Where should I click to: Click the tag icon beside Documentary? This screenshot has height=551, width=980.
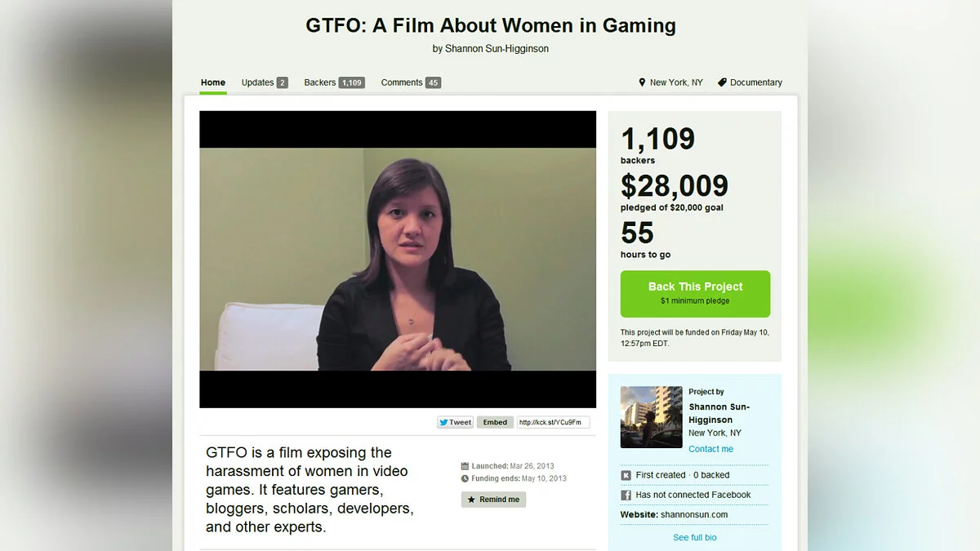click(x=722, y=82)
